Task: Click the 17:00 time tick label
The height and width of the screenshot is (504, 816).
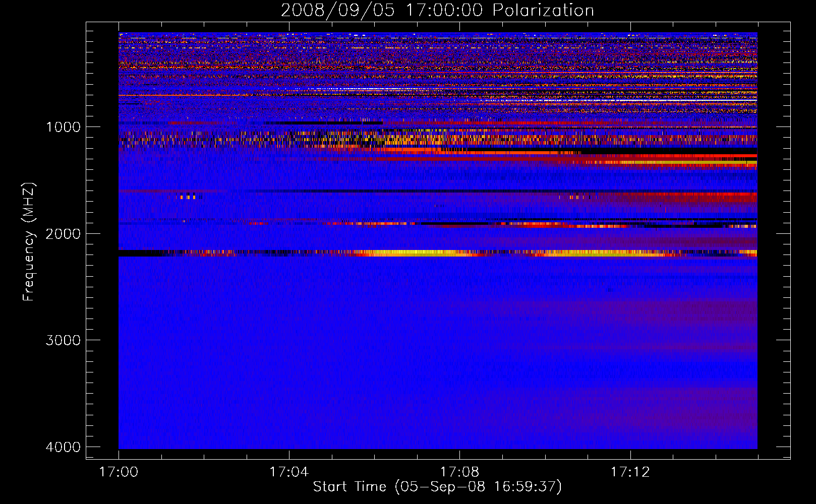Action: pos(119,472)
